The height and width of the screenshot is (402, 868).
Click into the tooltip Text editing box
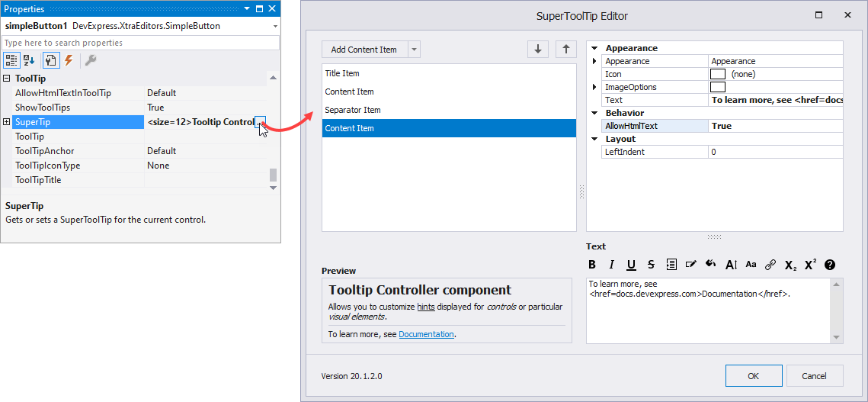point(709,310)
